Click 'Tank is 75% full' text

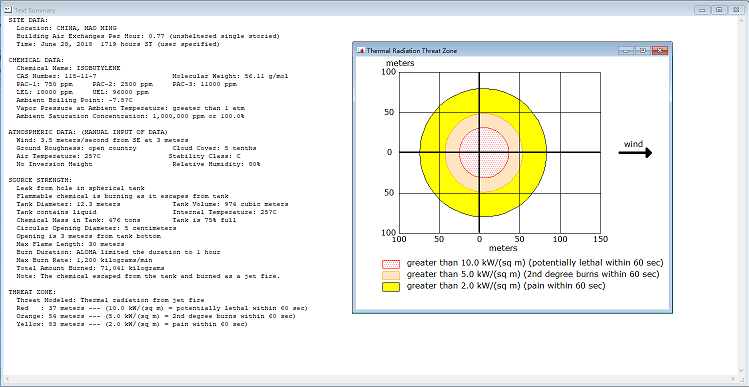coord(204,220)
